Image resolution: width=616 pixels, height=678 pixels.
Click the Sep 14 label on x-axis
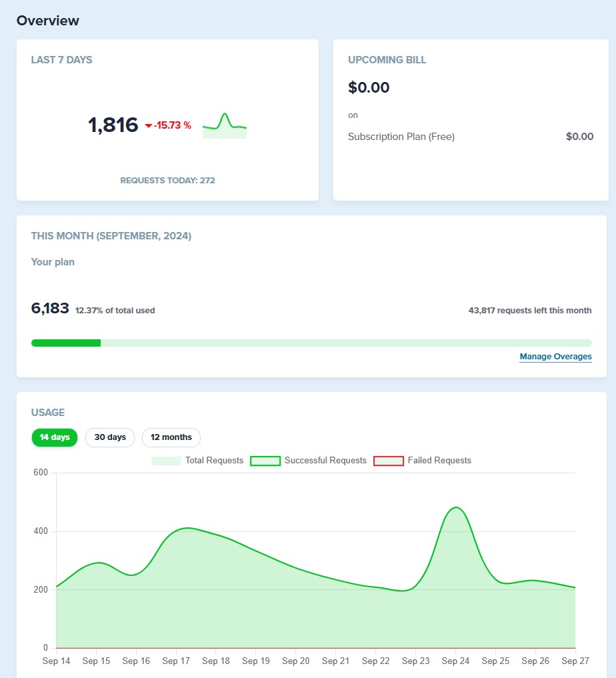[x=56, y=661]
